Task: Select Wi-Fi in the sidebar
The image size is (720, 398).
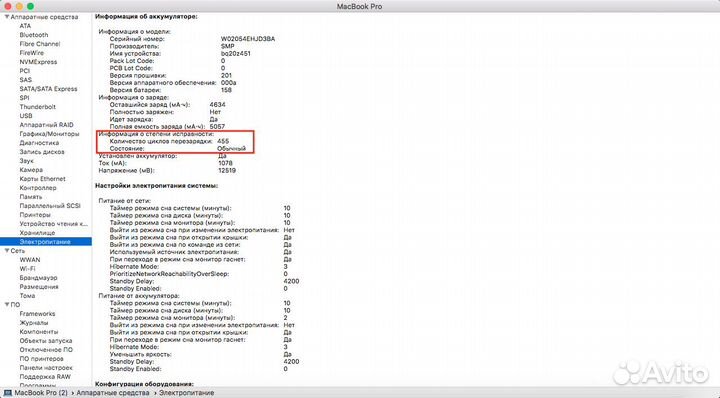Action: tap(27, 269)
